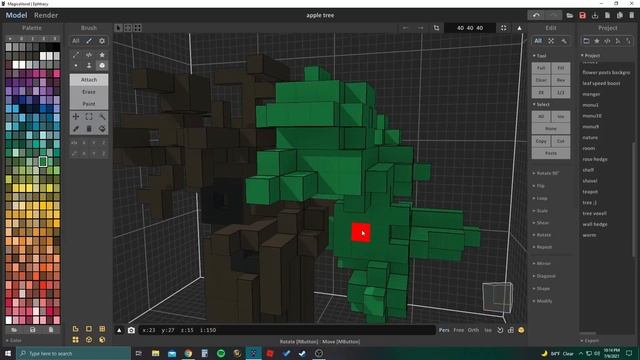
Task: Click the Cut button
Action: pyautogui.click(x=561, y=141)
